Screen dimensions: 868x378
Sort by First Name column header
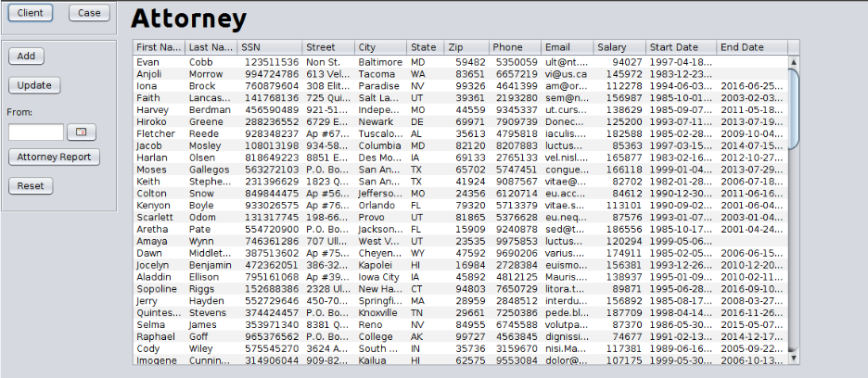pos(159,47)
